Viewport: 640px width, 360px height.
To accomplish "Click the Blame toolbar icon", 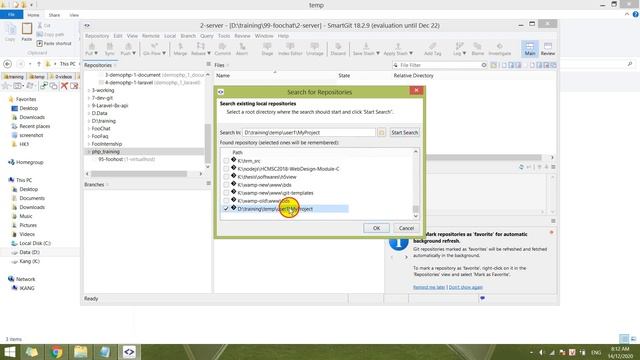I will point(478,49).
